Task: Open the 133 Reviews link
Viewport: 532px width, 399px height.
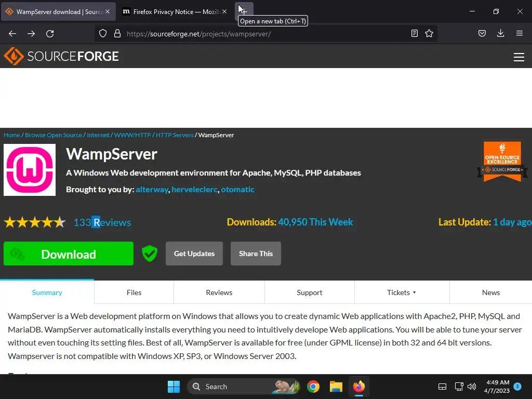Action: click(102, 222)
